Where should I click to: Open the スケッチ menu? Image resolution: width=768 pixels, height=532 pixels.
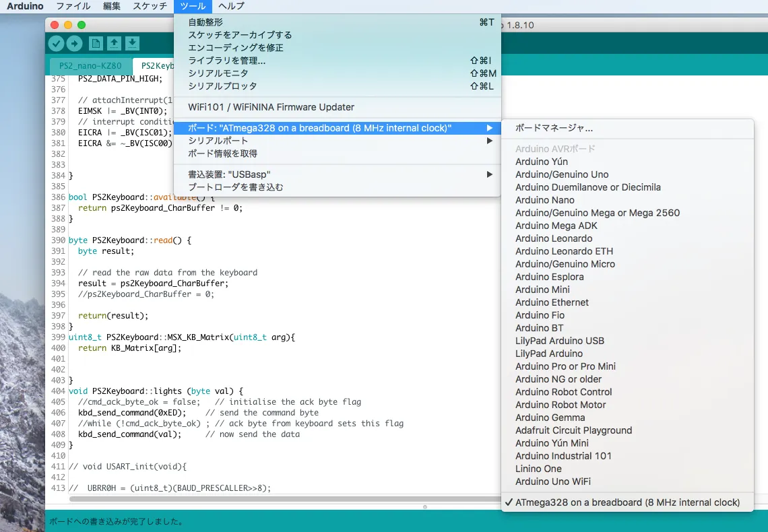pos(150,6)
